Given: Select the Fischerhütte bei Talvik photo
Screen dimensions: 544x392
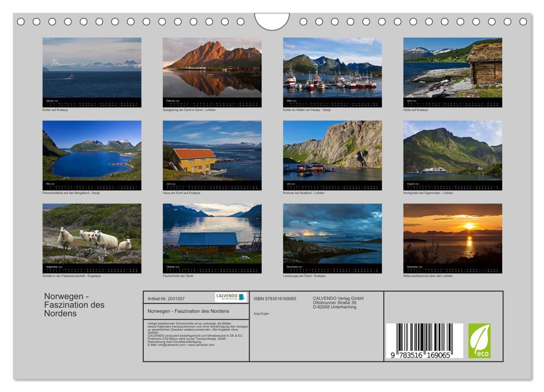Looking at the screenshot, I should pyautogui.click(x=212, y=234).
